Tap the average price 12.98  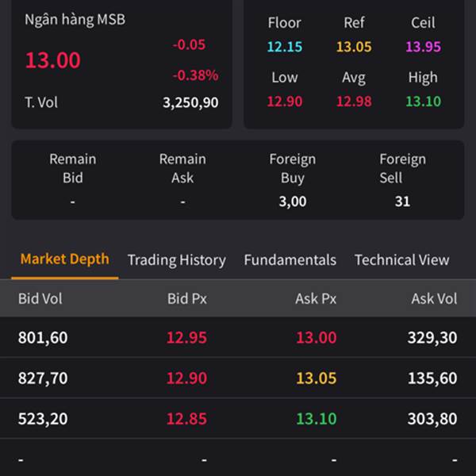point(354,102)
